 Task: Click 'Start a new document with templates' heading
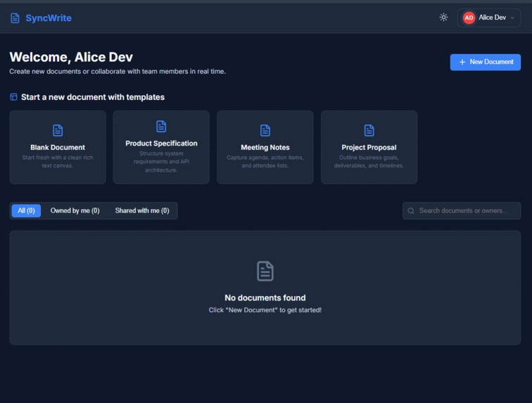tap(93, 97)
